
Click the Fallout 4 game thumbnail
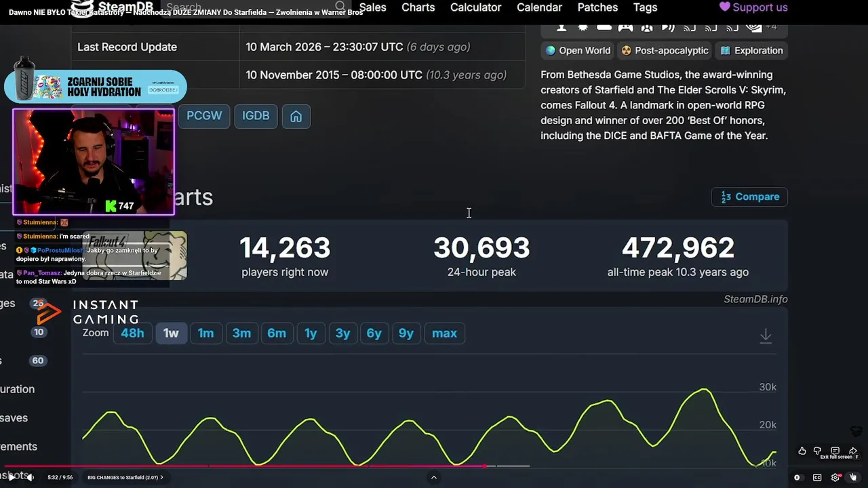134,256
